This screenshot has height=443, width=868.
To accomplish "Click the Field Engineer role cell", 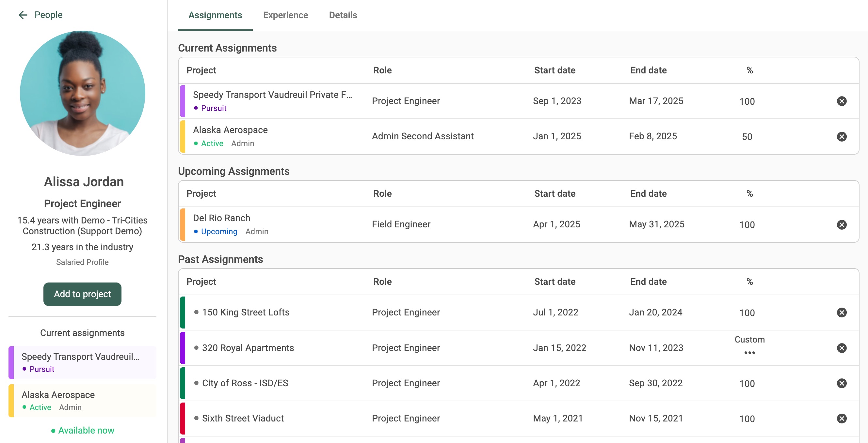I will coord(401,224).
